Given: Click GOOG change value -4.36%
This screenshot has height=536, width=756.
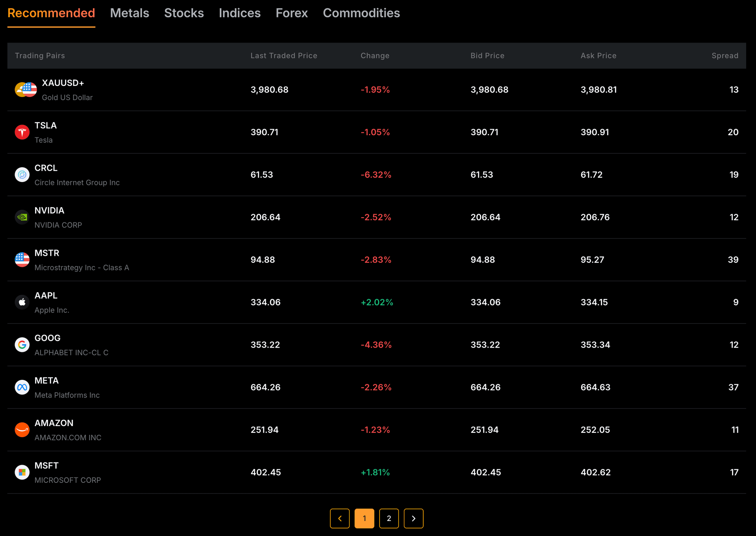Looking at the screenshot, I should click(x=376, y=345).
